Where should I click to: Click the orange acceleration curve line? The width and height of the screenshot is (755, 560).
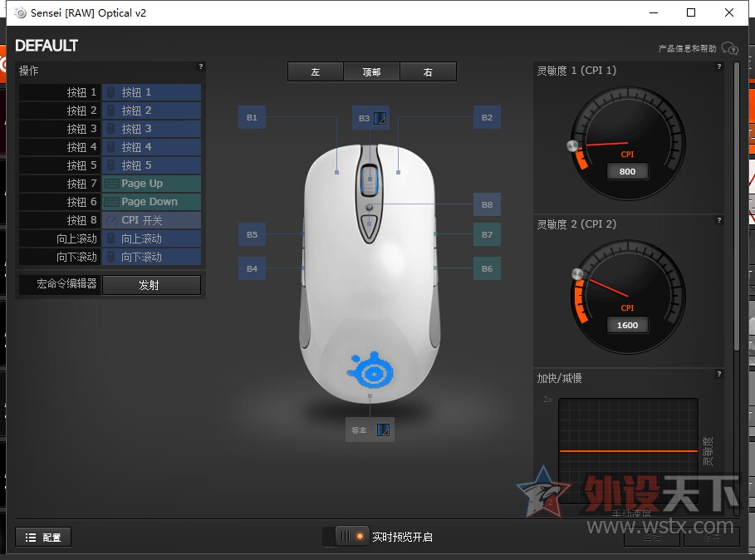coord(629,451)
